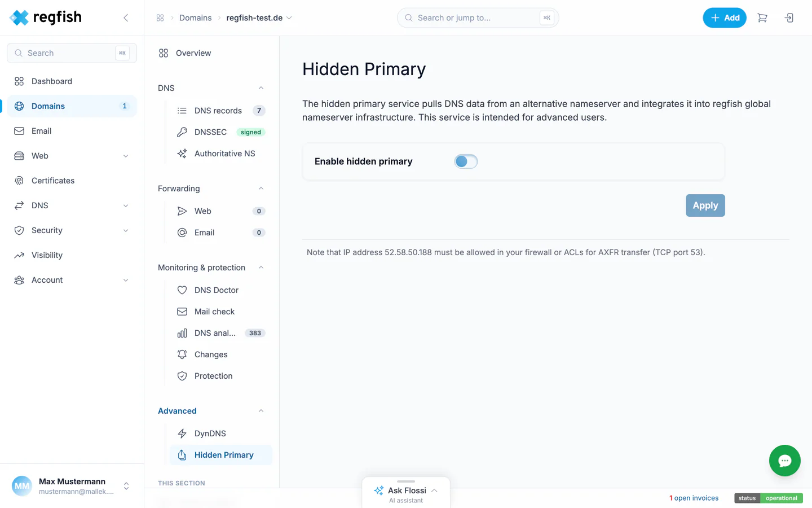Click the Domains globe icon
Image resolution: width=812 pixels, height=508 pixels.
pos(19,106)
